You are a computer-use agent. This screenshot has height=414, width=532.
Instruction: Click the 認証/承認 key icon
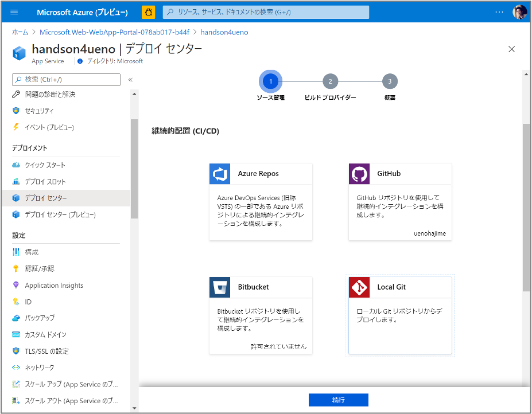(x=16, y=268)
